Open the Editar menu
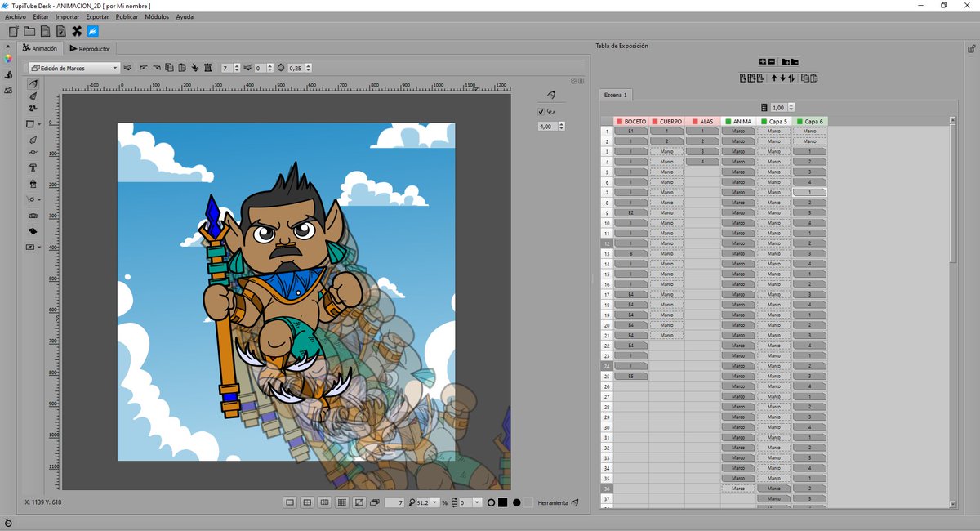980x531 pixels. pos(41,16)
